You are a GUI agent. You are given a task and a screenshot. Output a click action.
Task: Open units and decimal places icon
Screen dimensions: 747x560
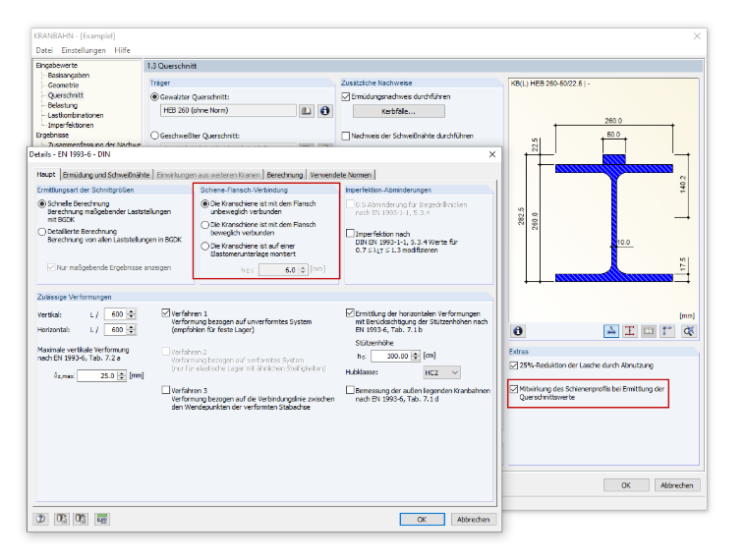point(102,519)
